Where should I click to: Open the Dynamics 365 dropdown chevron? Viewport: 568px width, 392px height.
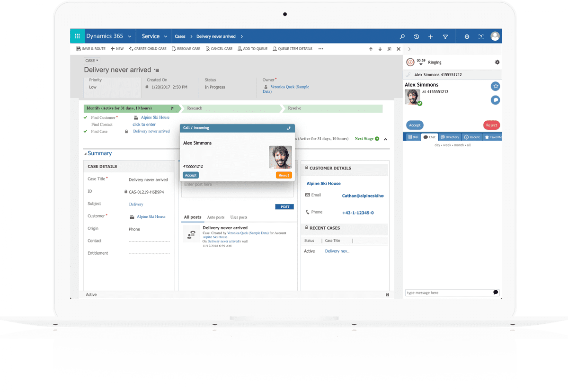pyautogui.click(x=130, y=36)
